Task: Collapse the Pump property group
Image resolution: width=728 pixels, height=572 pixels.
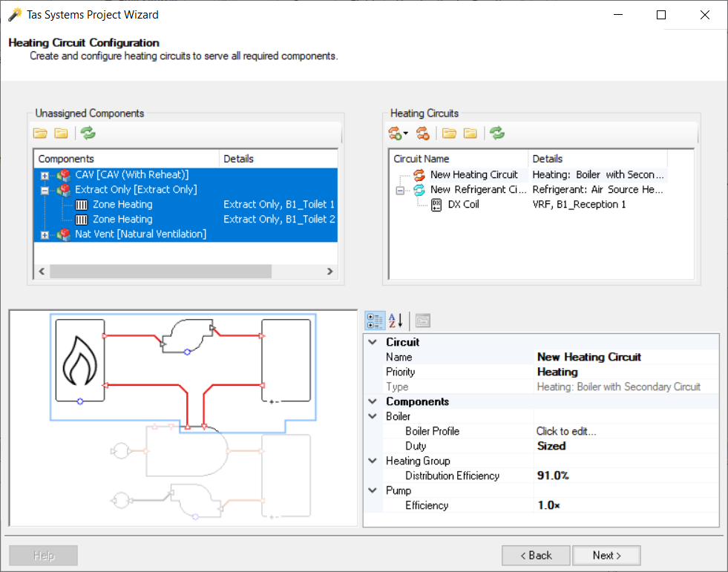Action: click(x=373, y=490)
